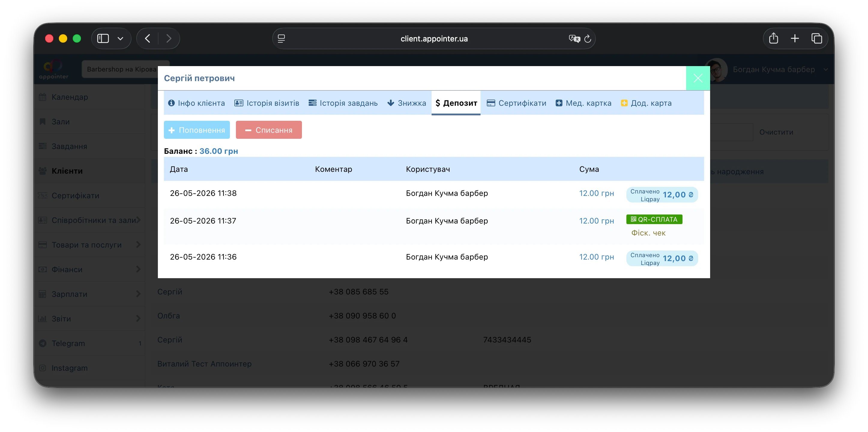
Task: Click Очистити button behind dialog
Action: (776, 132)
